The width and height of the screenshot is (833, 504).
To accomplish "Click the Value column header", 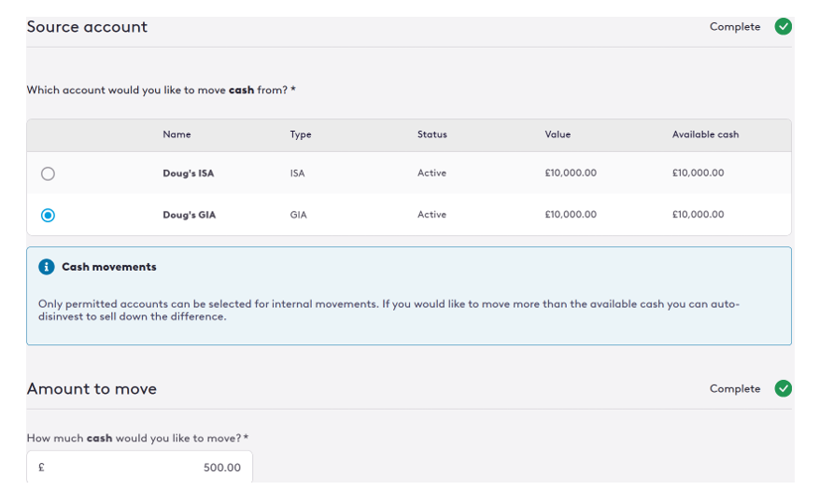I will point(558,134).
